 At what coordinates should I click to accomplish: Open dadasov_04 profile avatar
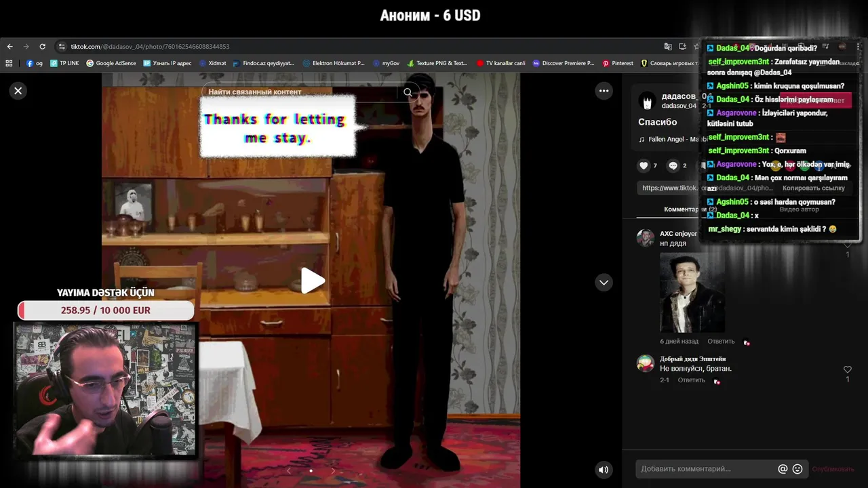pyautogui.click(x=647, y=102)
